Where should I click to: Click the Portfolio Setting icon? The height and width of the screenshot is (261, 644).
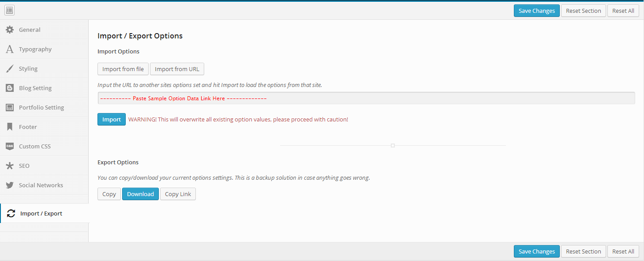click(x=10, y=107)
